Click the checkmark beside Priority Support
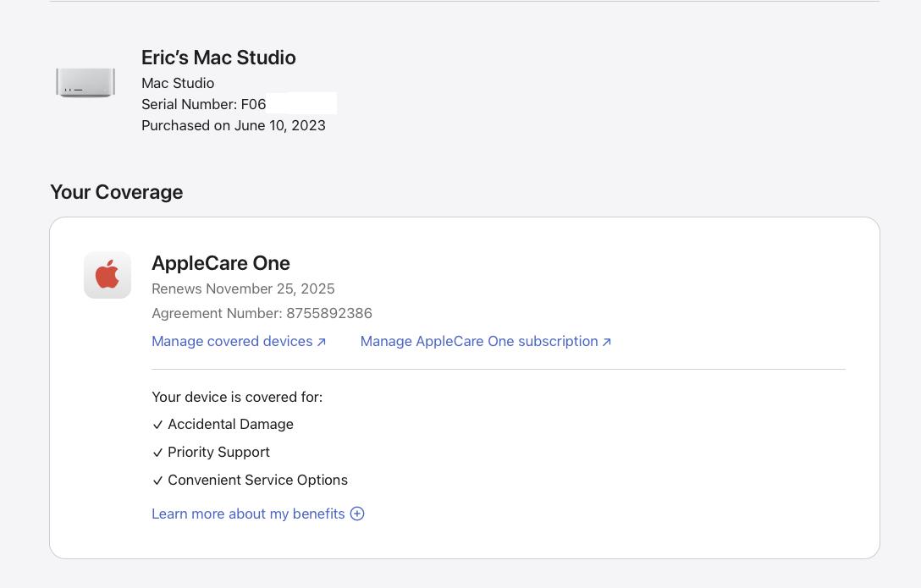 pyautogui.click(x=157, y=453)
